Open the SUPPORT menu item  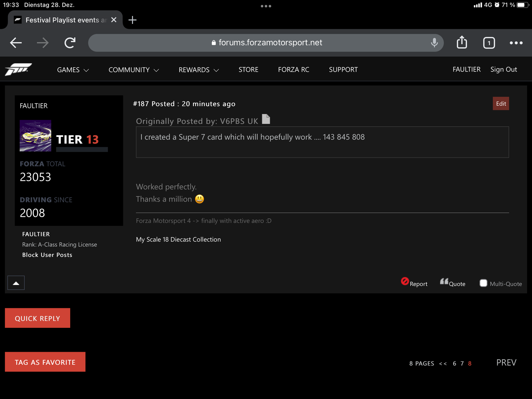point(343,69)
